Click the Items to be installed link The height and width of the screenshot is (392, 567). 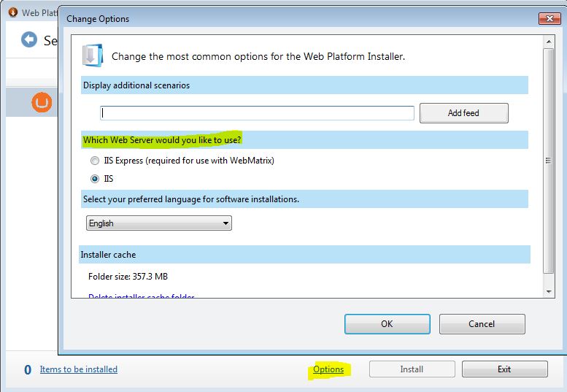click(79, 369)
